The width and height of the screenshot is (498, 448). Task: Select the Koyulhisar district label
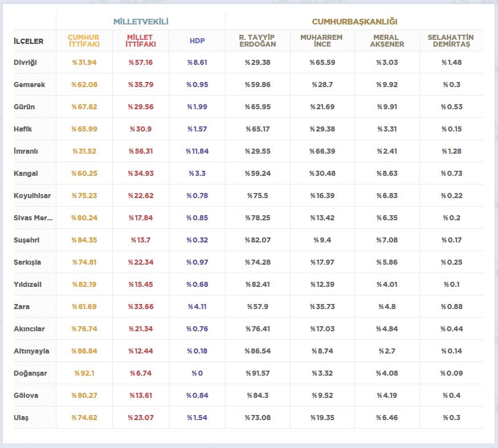(32, 195)
